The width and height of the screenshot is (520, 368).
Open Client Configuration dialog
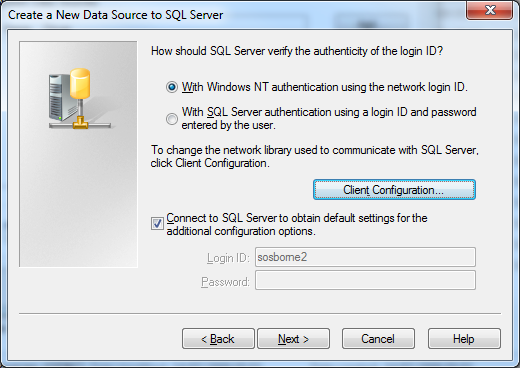(x=394, y=190)
